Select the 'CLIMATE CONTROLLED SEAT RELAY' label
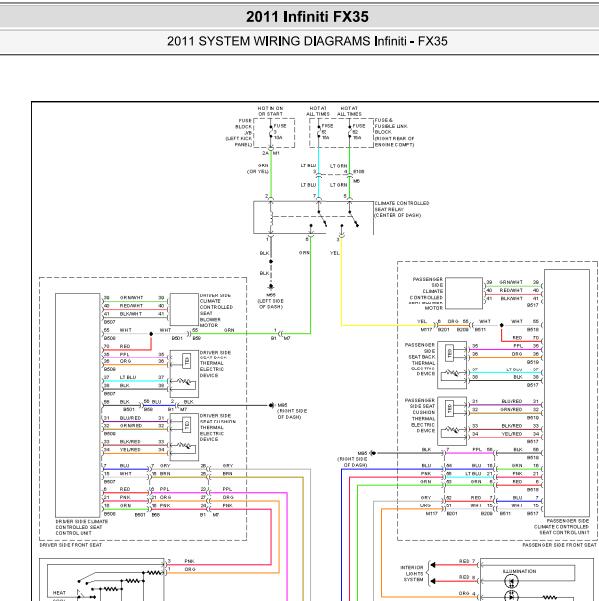Viewport: 599px width, 601px height. tap(402, 209)
